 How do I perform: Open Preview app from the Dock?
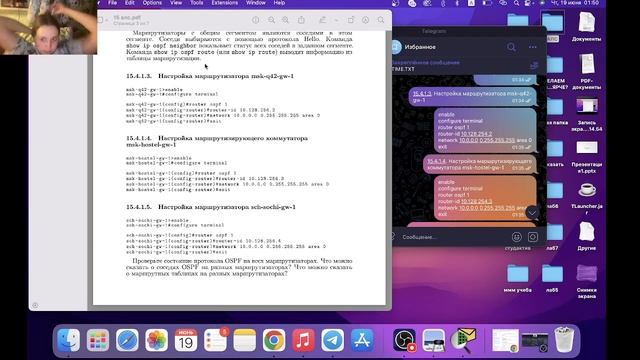434,340
